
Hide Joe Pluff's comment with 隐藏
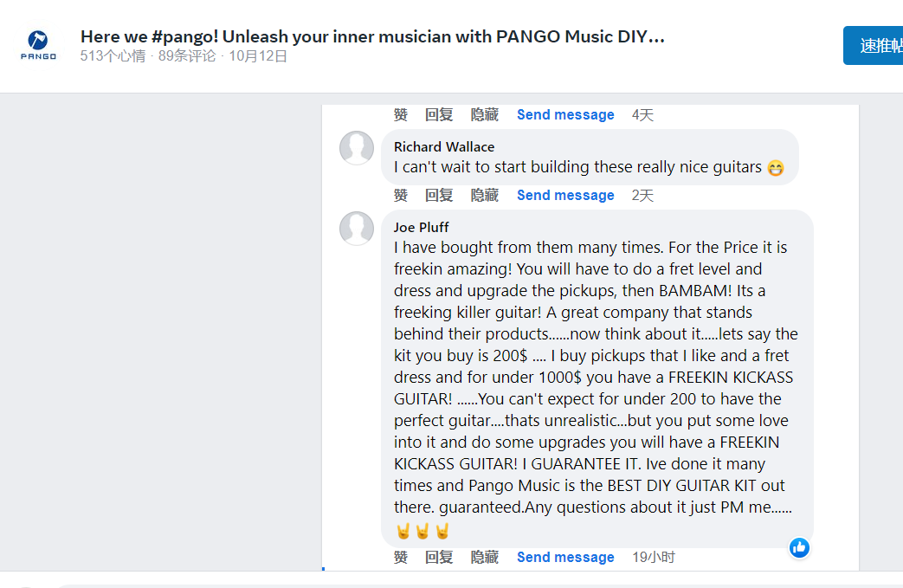point(484,557)
